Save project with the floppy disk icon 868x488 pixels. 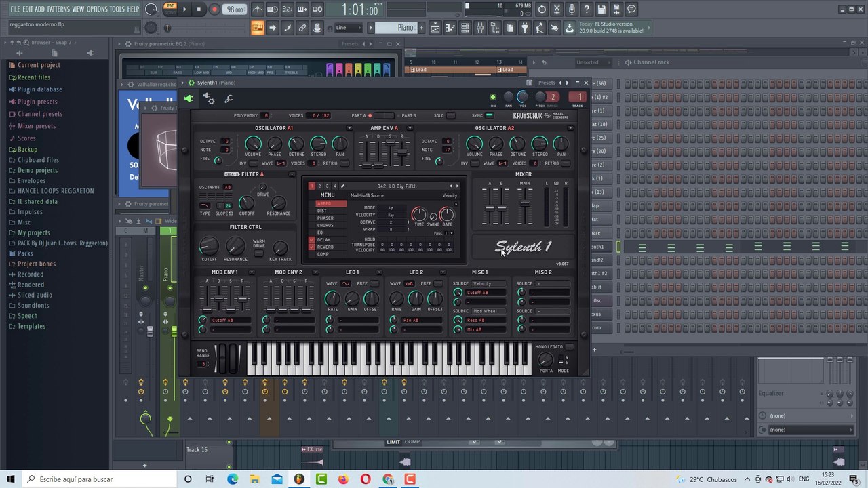click(601, 9)
